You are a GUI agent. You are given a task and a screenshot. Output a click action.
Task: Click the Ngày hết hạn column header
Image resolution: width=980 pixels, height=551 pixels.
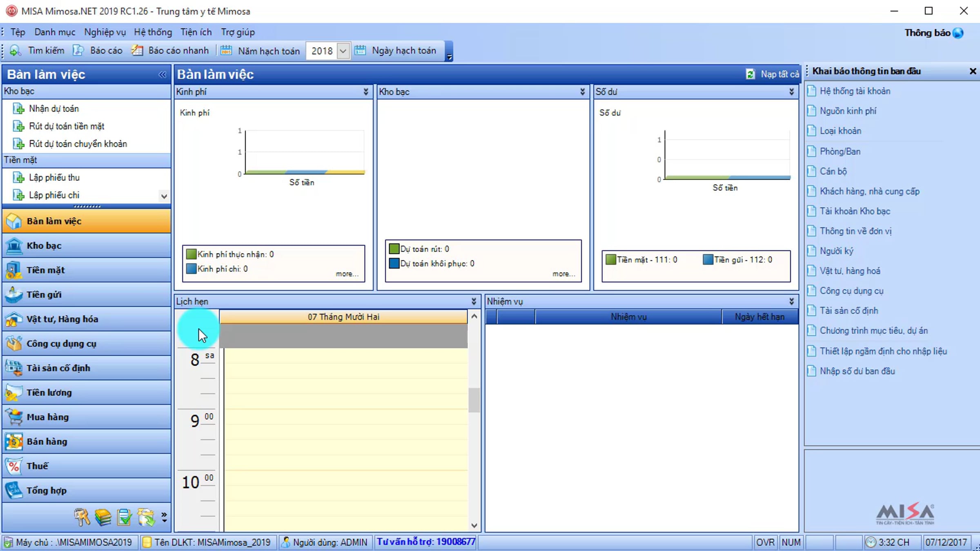[760, 317]
